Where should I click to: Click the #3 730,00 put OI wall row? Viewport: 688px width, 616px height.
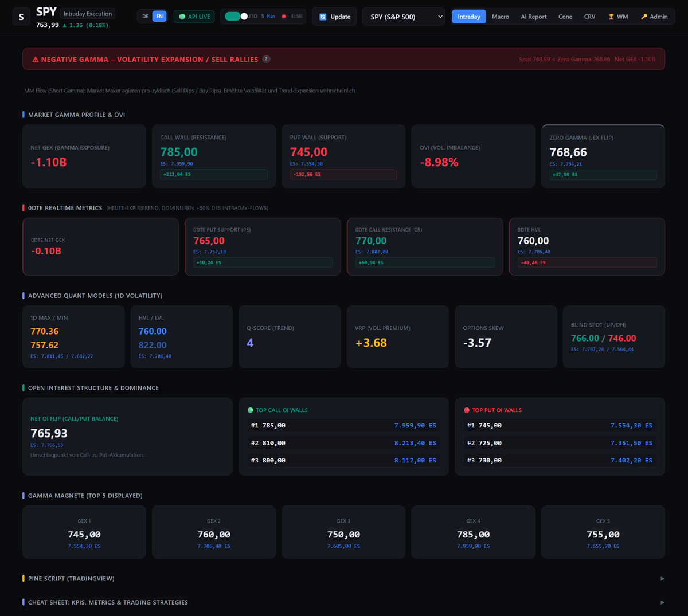coord(560,460)
